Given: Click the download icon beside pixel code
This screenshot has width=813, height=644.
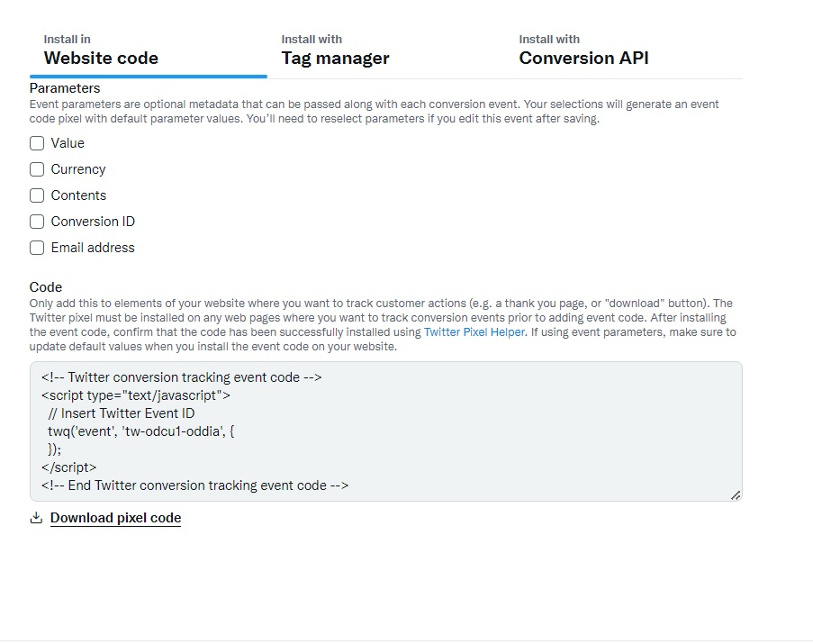Looking at the screenshot, I should pyautogui.click(x=36, y=518).
